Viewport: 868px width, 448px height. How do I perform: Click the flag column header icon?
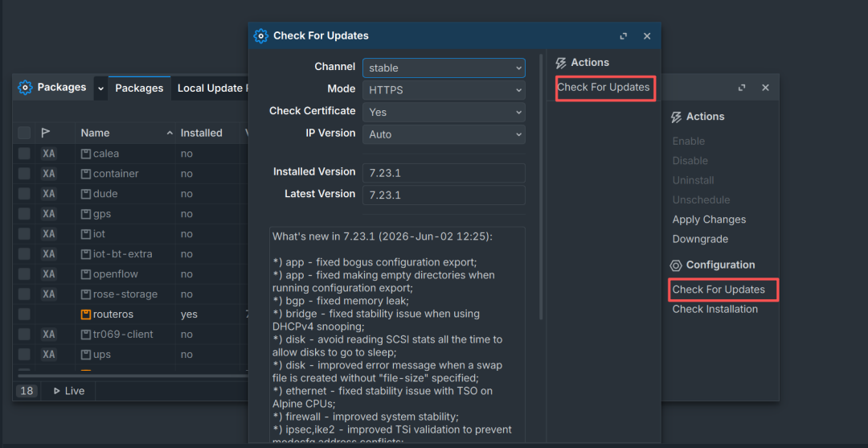coord(46,133)
